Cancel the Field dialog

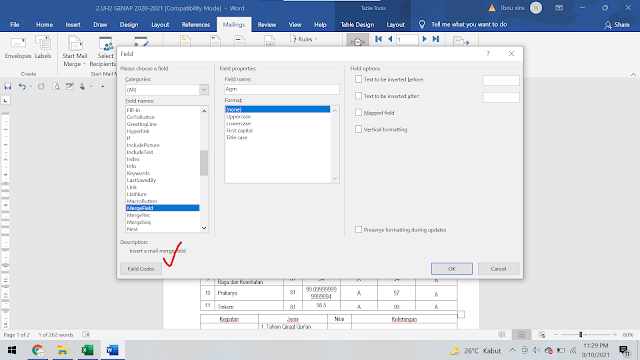498,269
